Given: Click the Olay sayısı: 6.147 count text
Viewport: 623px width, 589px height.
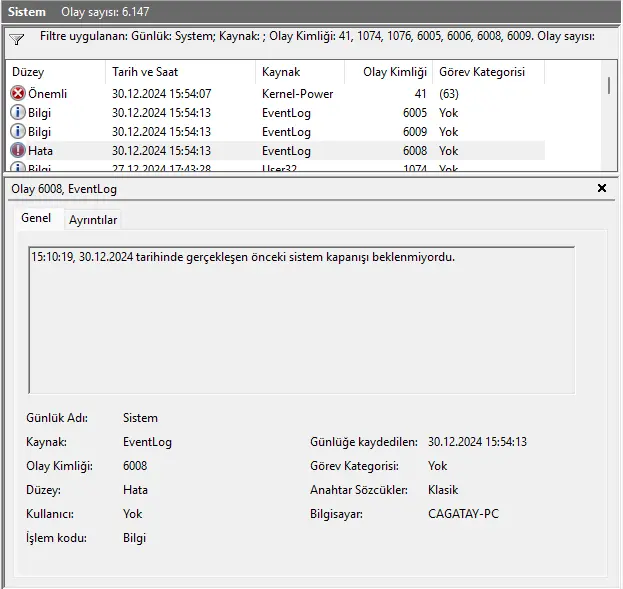Looking at the screenshot, I should pos(105,12).
